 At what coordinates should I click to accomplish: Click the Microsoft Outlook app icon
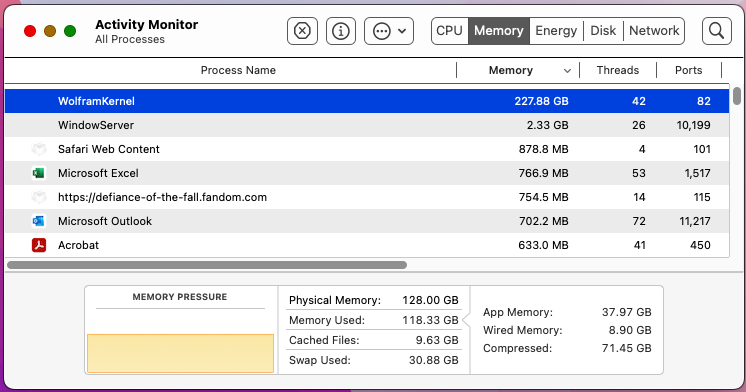click(39, 221)
